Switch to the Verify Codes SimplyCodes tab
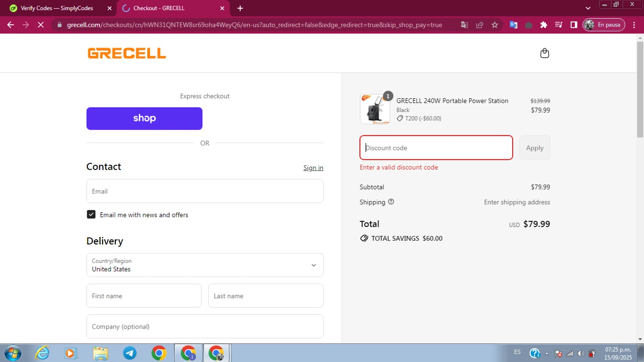644x362 pixels. pyautogui.click(x=57, y=8)
